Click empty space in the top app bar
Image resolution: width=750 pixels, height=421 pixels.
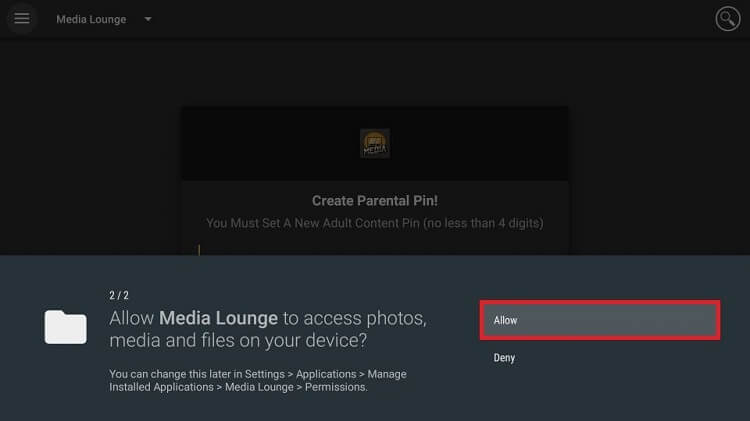tap(430, 19)
